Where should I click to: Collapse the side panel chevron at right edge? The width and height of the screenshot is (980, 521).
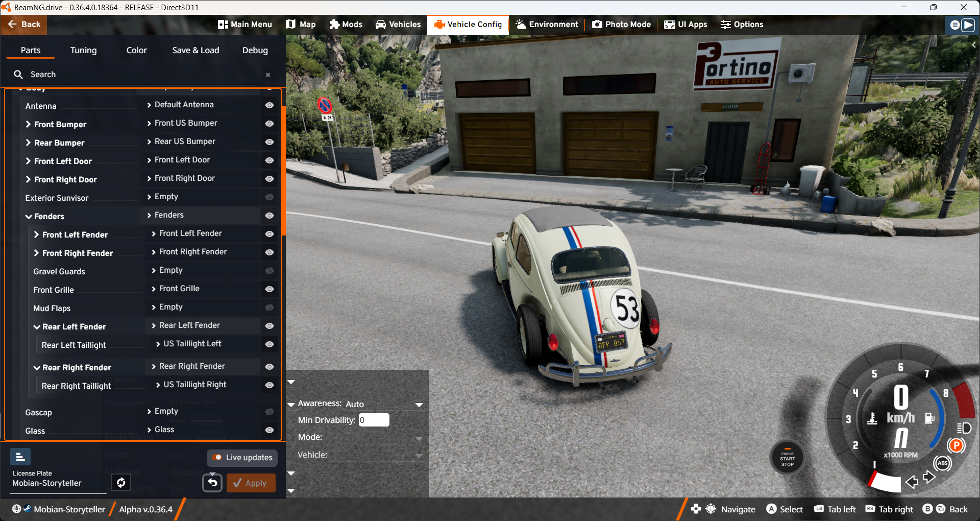click(974, 45)
